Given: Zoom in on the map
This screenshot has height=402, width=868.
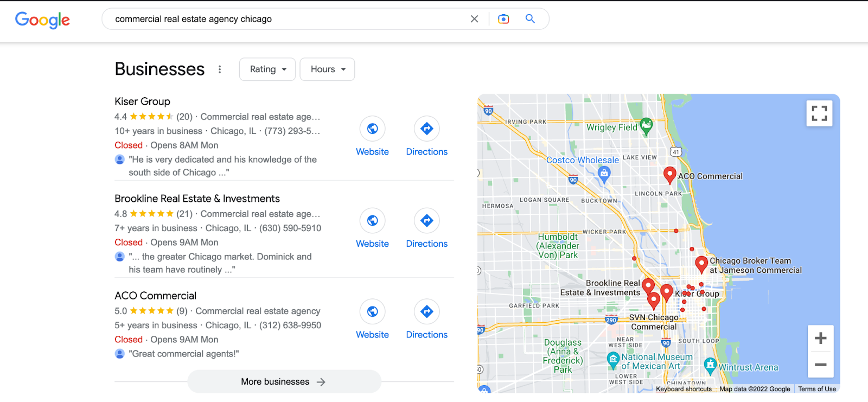Looking at the screenshot, I should [820, 338].
